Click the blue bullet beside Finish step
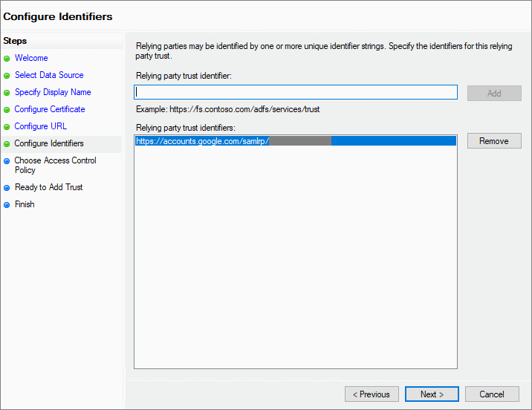This screenshot has width=532, height=410. tap(7, 205)
